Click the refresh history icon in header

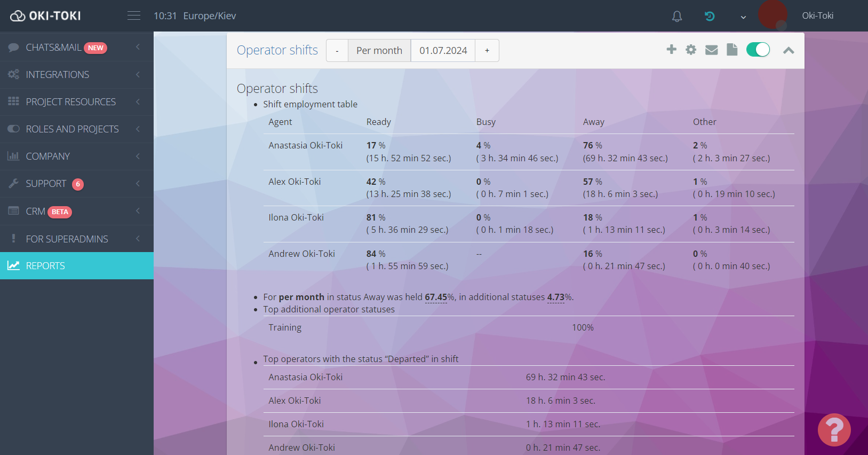coord(710,17)
